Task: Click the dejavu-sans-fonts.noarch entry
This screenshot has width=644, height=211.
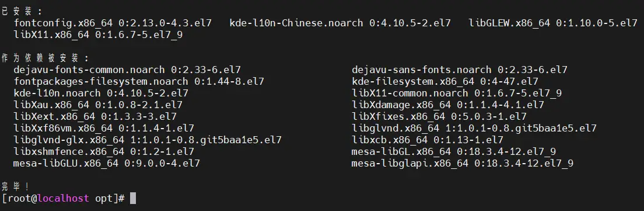Action: click(459, 70)
